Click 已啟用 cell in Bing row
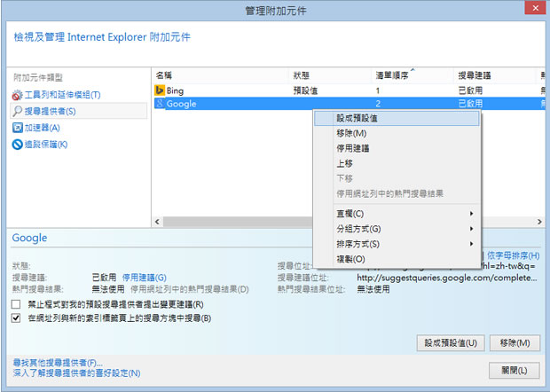This screenshot has width=550, height=392. click(x=470, y=90)
